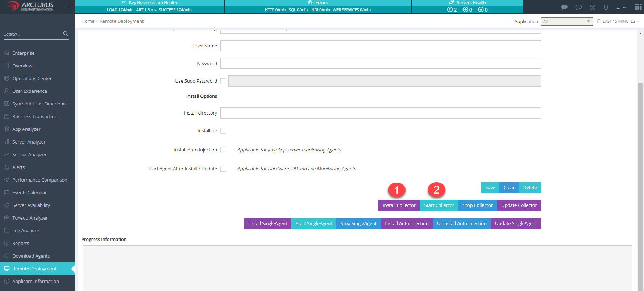Focus the User Name input field
Viewport: 644px width, 291px height.
click(x=381, y=46)
